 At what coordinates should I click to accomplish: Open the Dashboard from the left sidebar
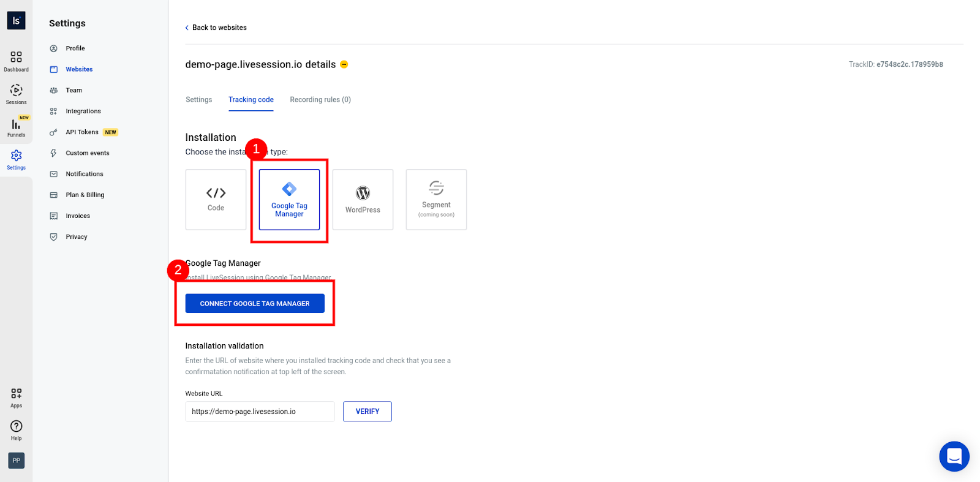pyautogui.click(x=16, y=60)
